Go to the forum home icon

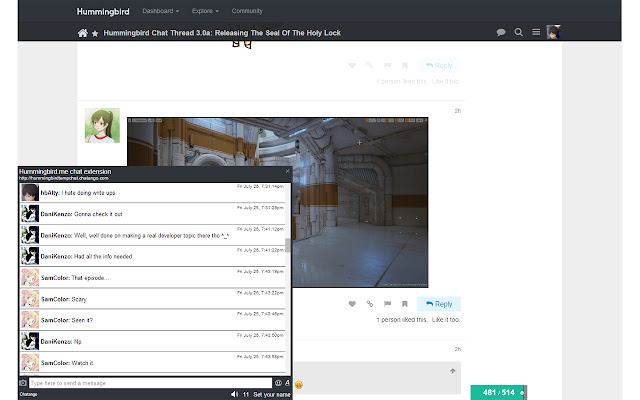pyautogui.click(x=82, y=33)
